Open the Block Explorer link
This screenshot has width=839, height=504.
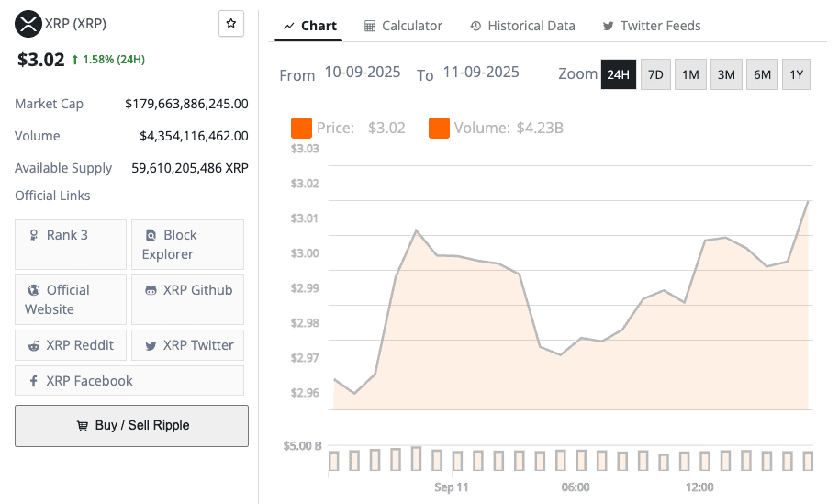click(188, 244)
